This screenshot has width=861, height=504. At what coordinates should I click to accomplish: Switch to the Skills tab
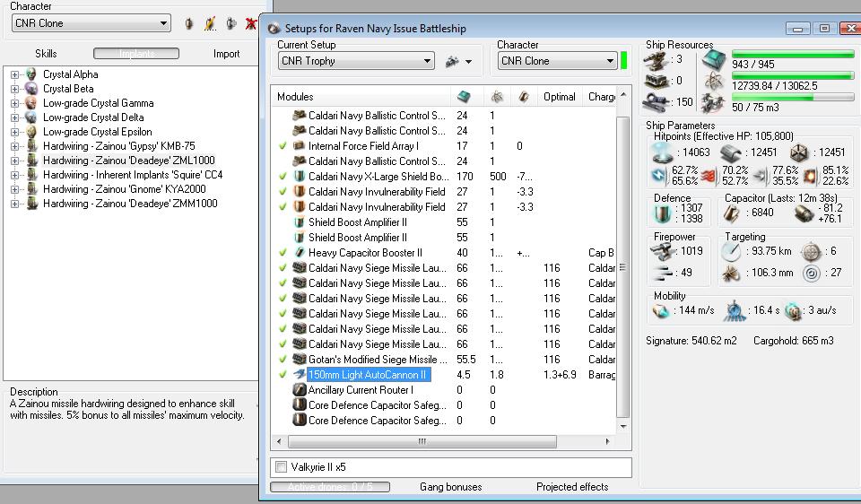pyautogui.click(x=46, y=53)
